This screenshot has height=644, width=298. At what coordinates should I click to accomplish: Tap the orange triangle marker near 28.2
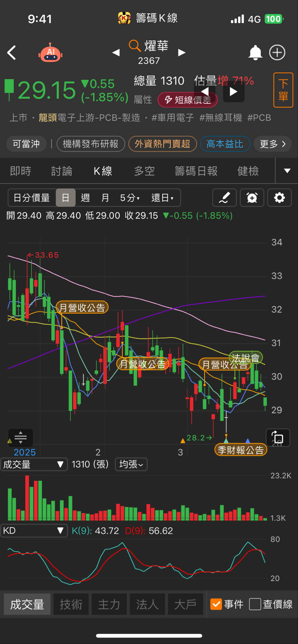(x=183, y=441)
